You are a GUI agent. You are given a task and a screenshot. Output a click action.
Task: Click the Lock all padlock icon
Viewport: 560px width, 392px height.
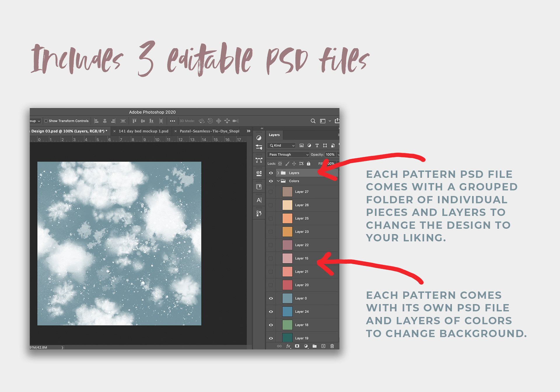click(309, 164)
